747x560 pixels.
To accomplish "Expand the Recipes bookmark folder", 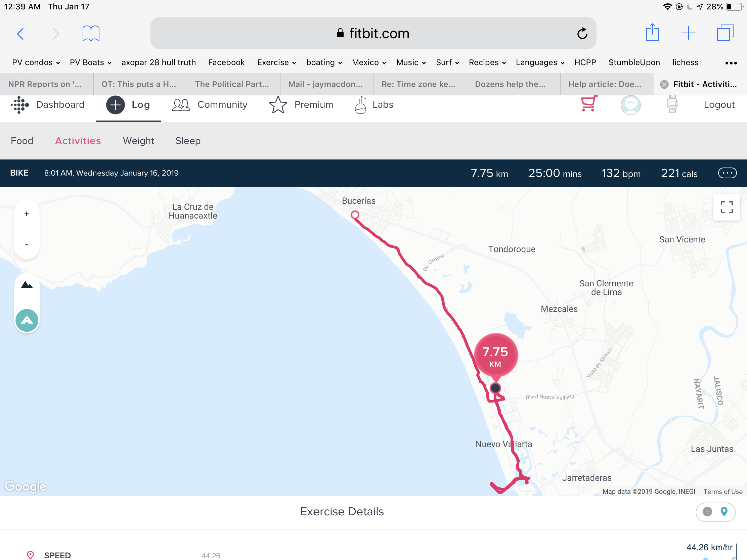I will (x=487, y=63).
